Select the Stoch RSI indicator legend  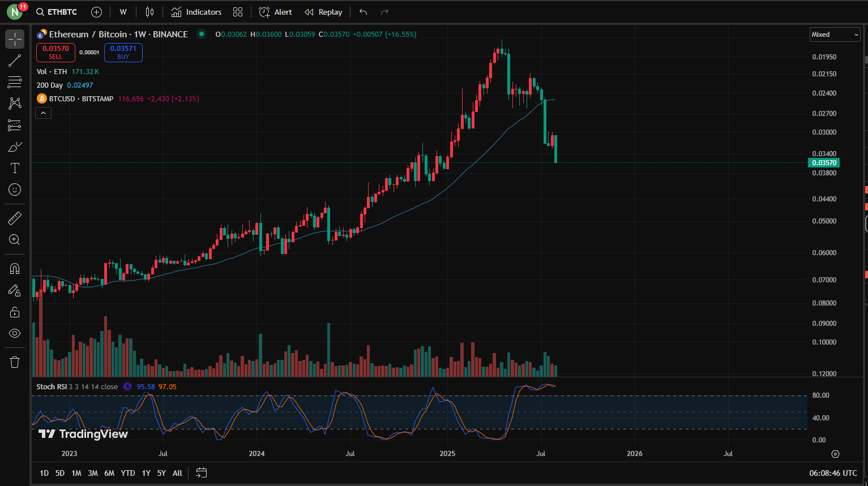pos(52,386)
